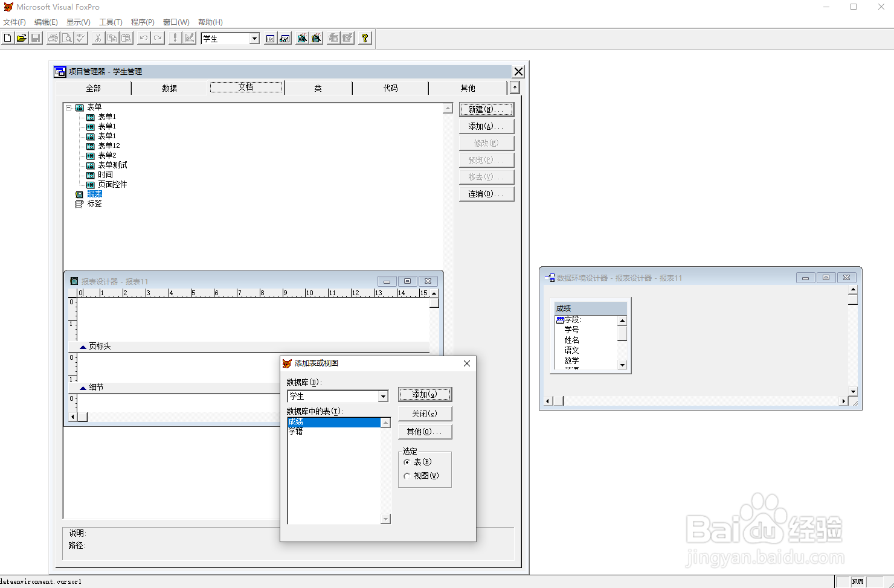The height and width of the screenshot is (588, 894).
Task: Click the up arrow beside the 其他 tab
Action: click(x=515, y=88)
